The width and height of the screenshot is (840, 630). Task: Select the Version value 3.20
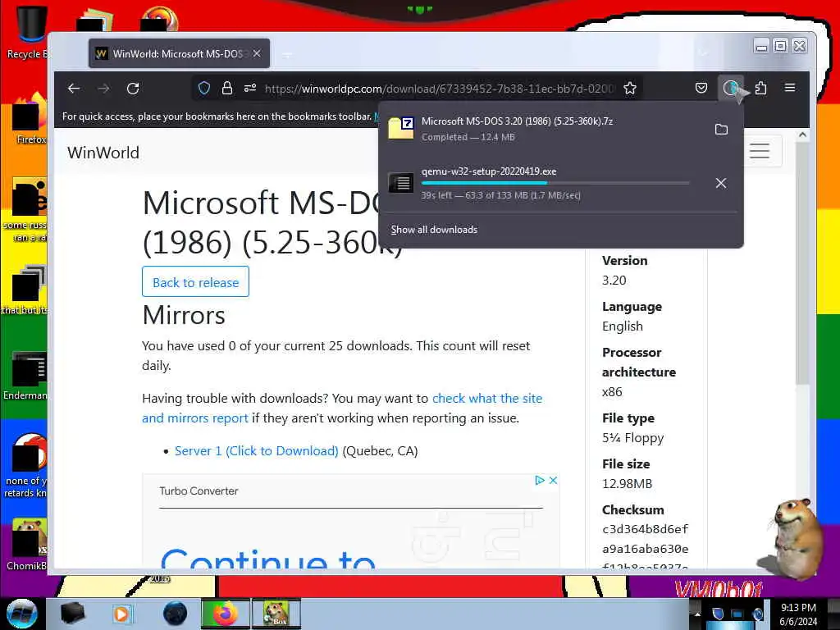click(x=614, y=281)
